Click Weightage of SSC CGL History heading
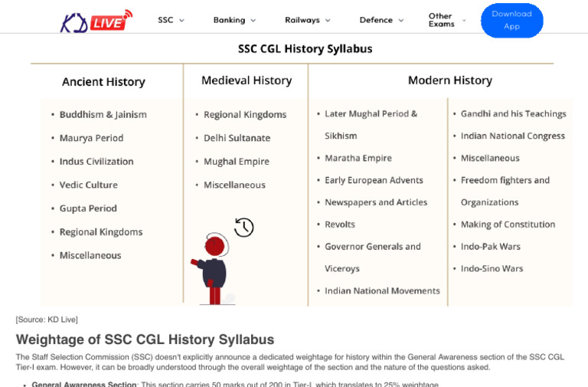This screenshot has width=588, height=387. (145, 339)
